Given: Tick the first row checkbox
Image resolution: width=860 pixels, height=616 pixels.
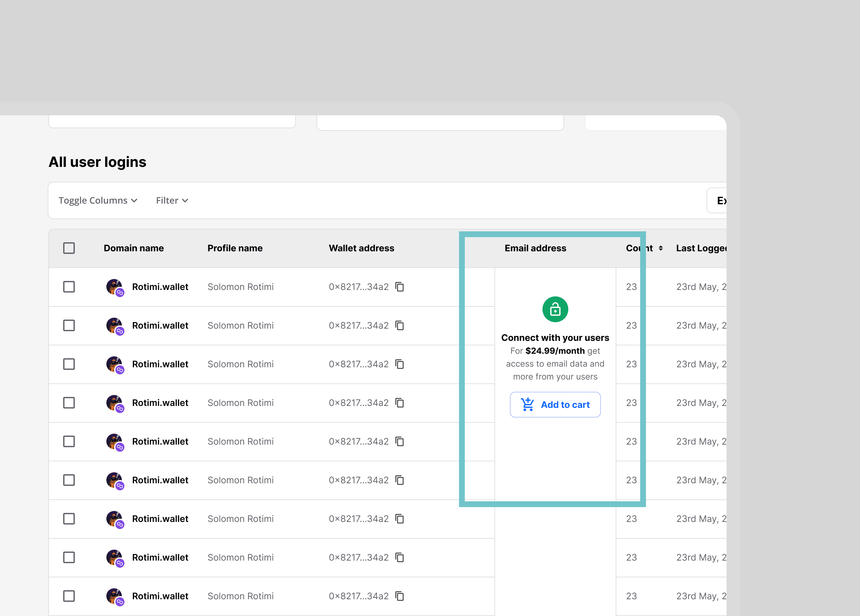Looking at the screenshot, I should [69, 287].
